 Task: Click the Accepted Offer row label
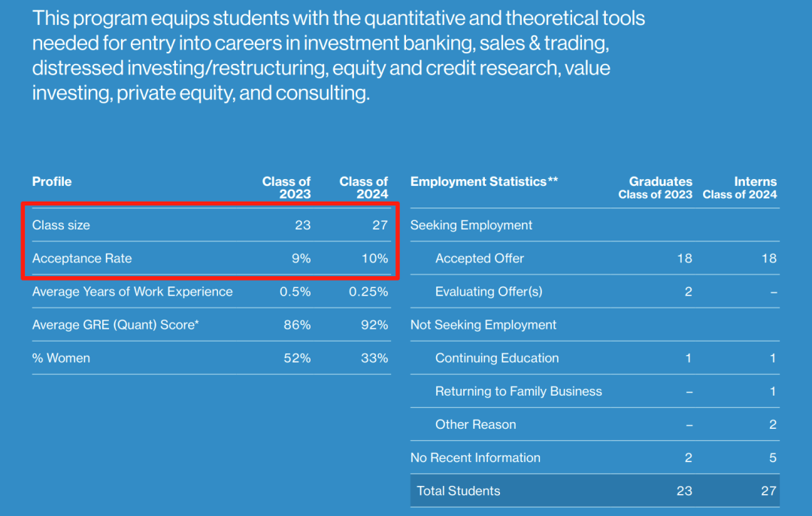coord(480,258)
